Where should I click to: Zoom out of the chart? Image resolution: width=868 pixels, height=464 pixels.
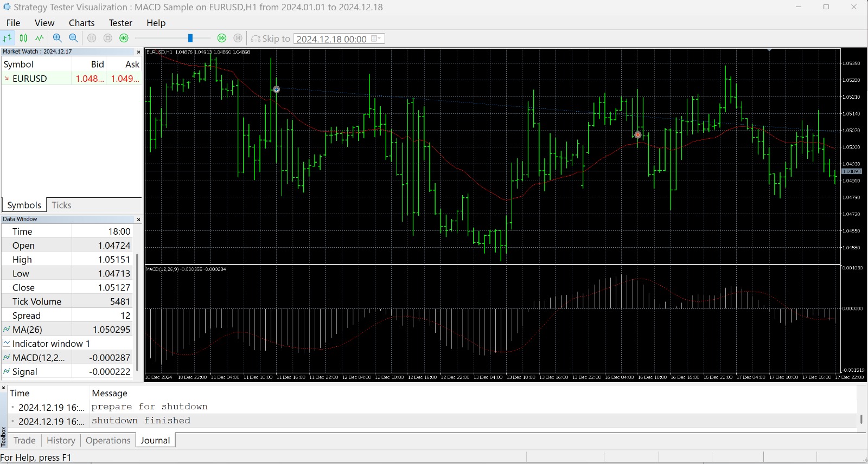[73, 38]
